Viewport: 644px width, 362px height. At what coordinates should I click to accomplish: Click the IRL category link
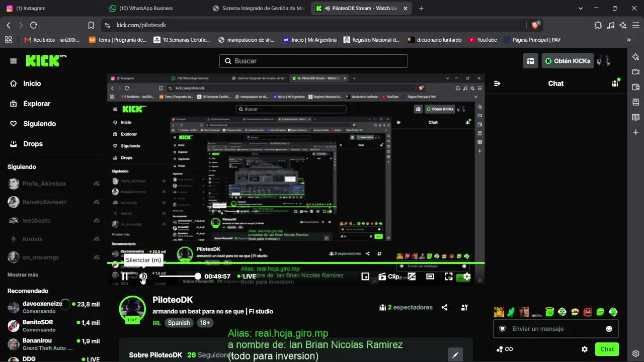coord(157,323)
